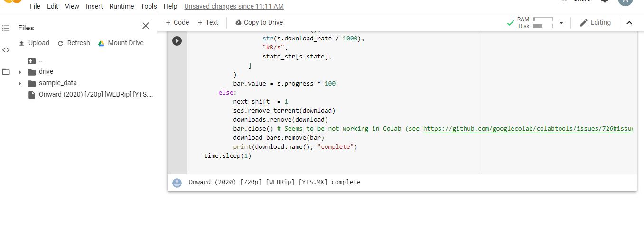
Task: Close the Files panel
Action: (x=146, y=26)
